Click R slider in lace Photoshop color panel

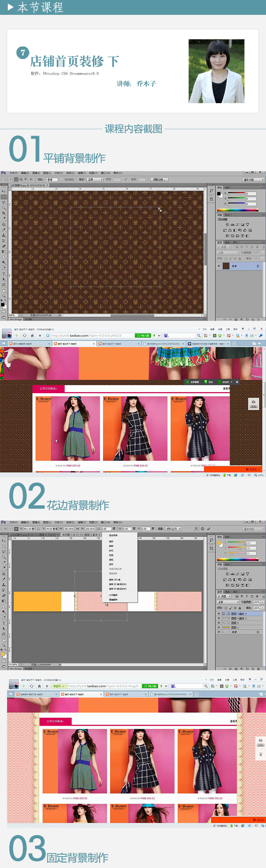[236, 542]
